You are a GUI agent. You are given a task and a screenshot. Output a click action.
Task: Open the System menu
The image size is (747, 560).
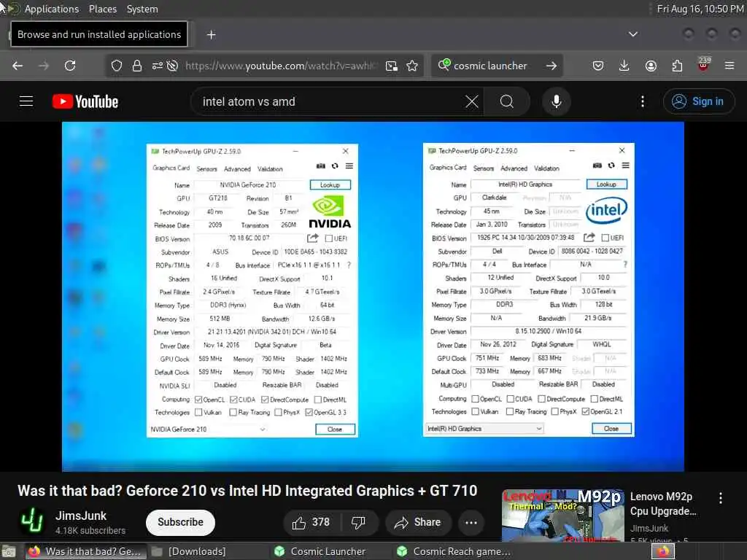pos(142,9)
